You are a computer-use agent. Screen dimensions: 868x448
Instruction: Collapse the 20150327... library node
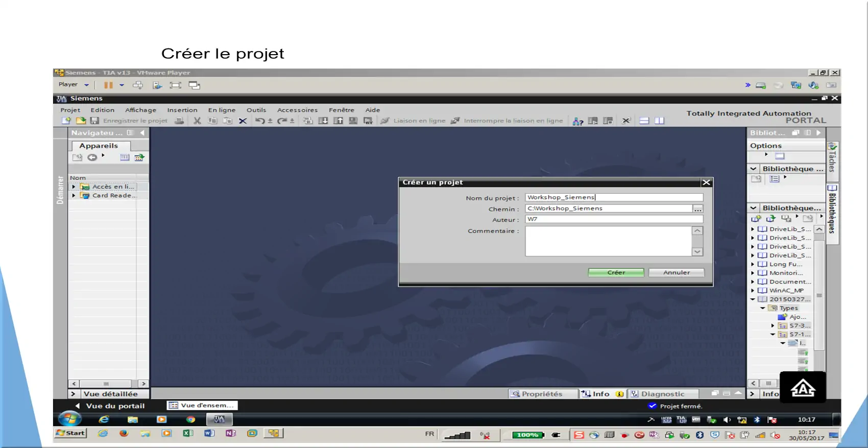(753, 299)
